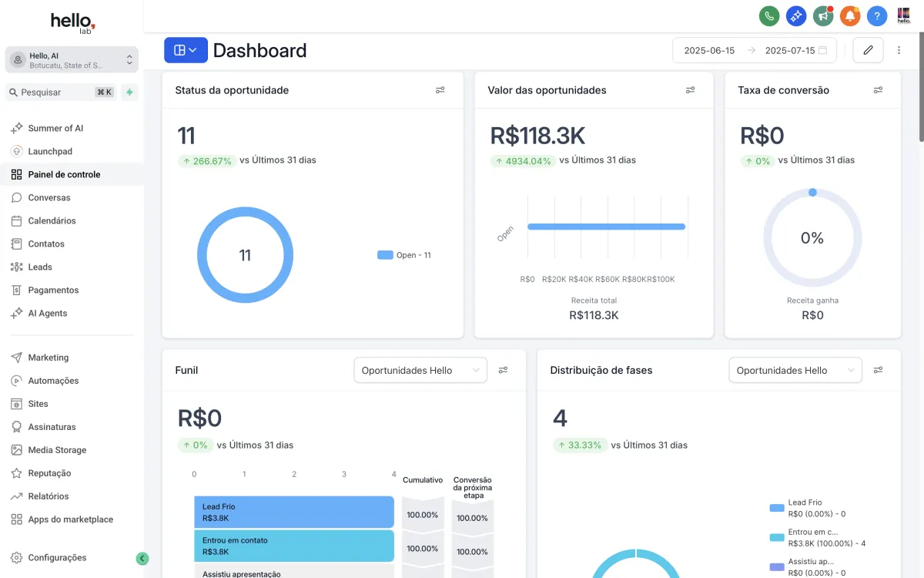Click the AI Agents sparkle icon

coord(16,313)
